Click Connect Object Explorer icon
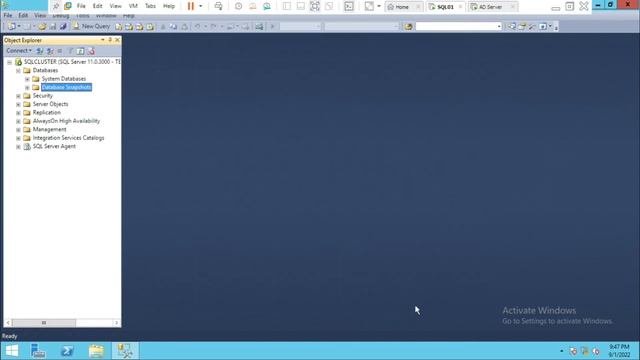This screenshot has height=360, width=640. click(x=40, y=51)
